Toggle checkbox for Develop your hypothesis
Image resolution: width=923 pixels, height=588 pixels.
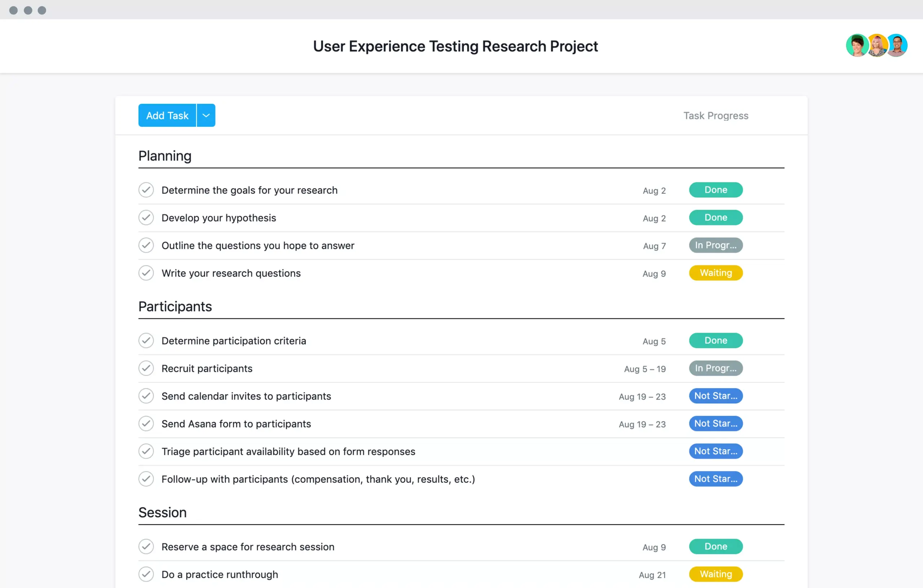[x=145, y=217]
